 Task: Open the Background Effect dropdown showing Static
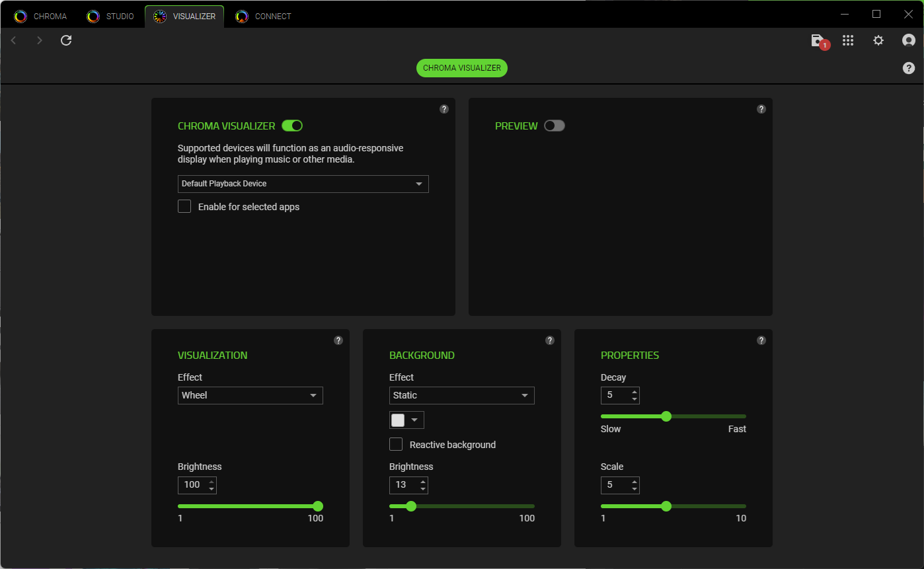coord(462,395)
